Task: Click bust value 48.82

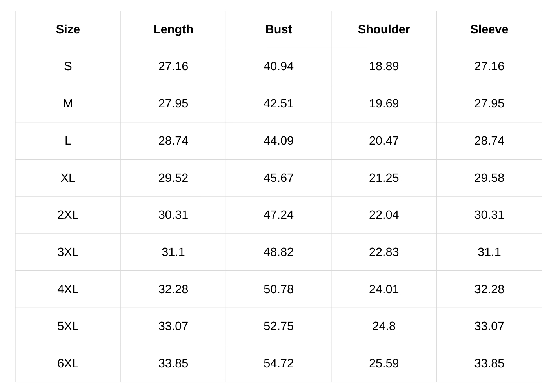Action: [278, 252]
